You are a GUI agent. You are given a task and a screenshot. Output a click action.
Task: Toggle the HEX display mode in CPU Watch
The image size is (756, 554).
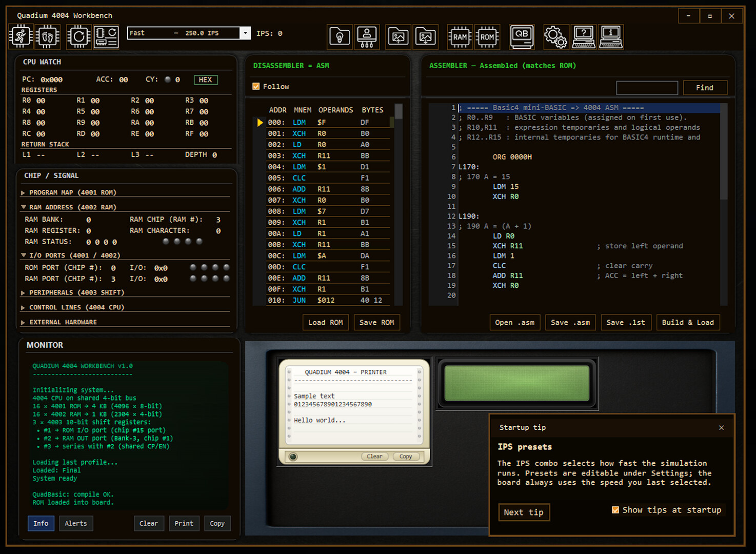[x=205, y=80]
